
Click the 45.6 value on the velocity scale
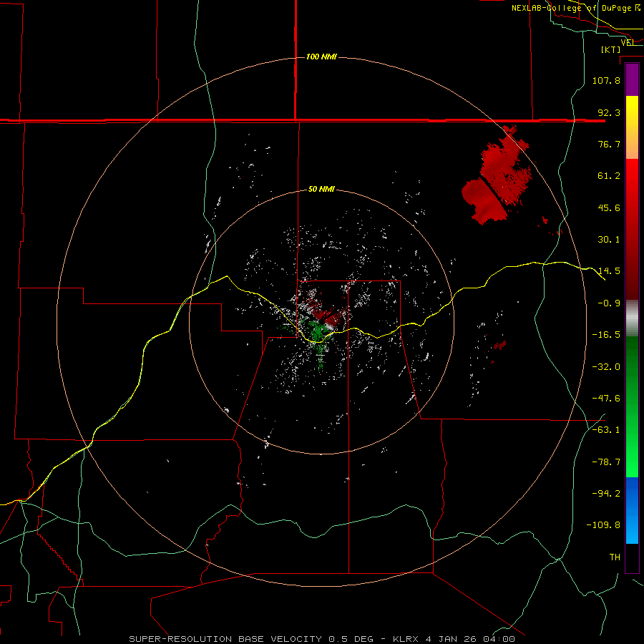click(609, 208)
